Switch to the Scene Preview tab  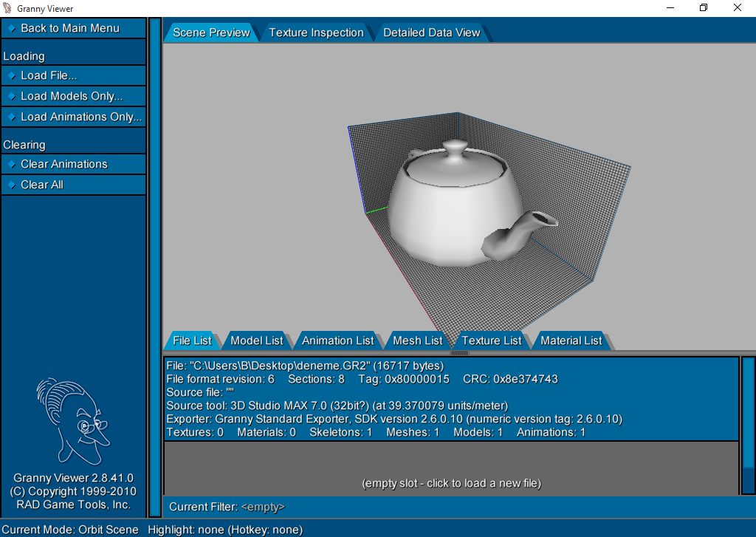pyautogui.click(x=211, y=33)
